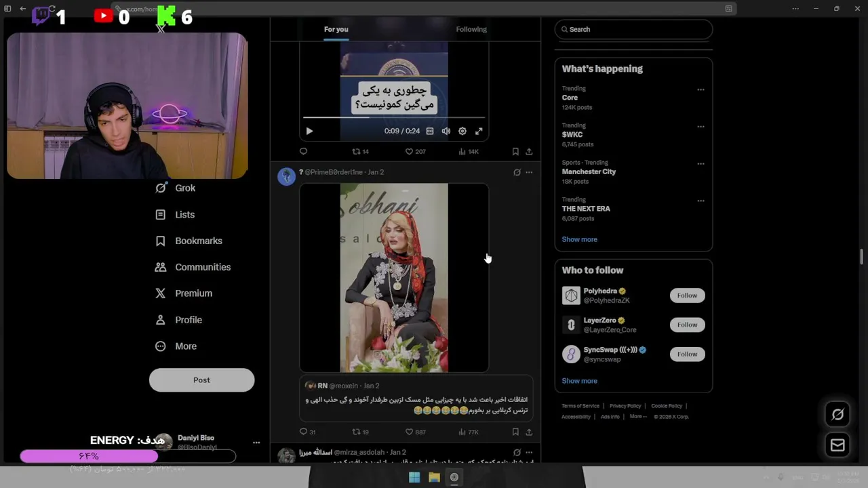Open options for $WKC trend
868x488 pixels.
point(701,127)
